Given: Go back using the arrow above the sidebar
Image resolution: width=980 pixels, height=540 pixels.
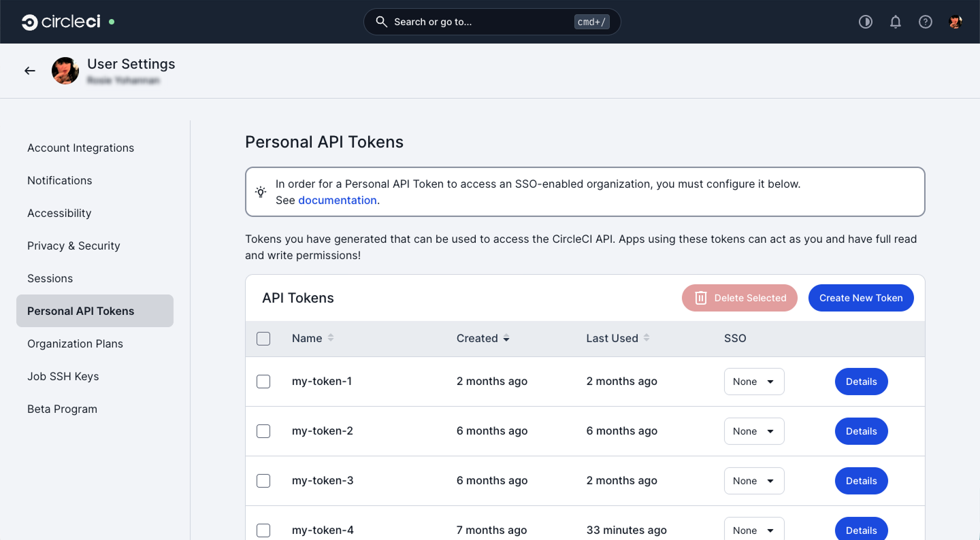Looking at the screenshot, I should pyautogui.click(x=29, y=70).
